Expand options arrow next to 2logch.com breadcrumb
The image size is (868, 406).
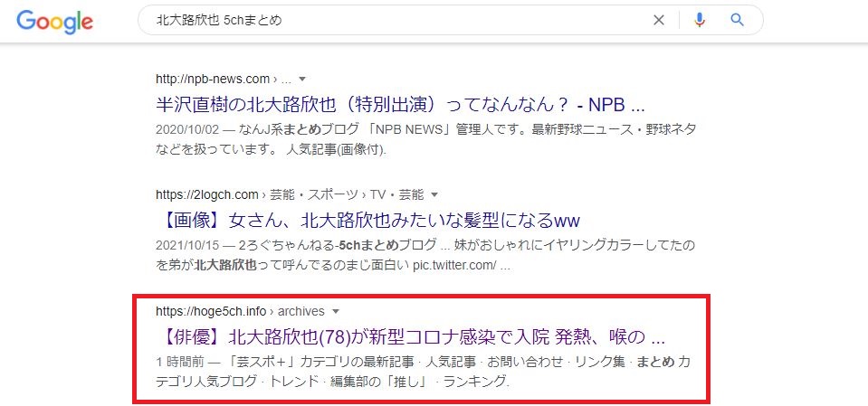coord(434,194)
